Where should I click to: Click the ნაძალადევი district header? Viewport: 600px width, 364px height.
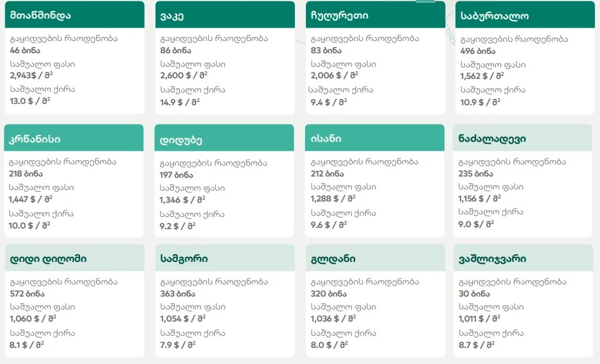point(522,138)
